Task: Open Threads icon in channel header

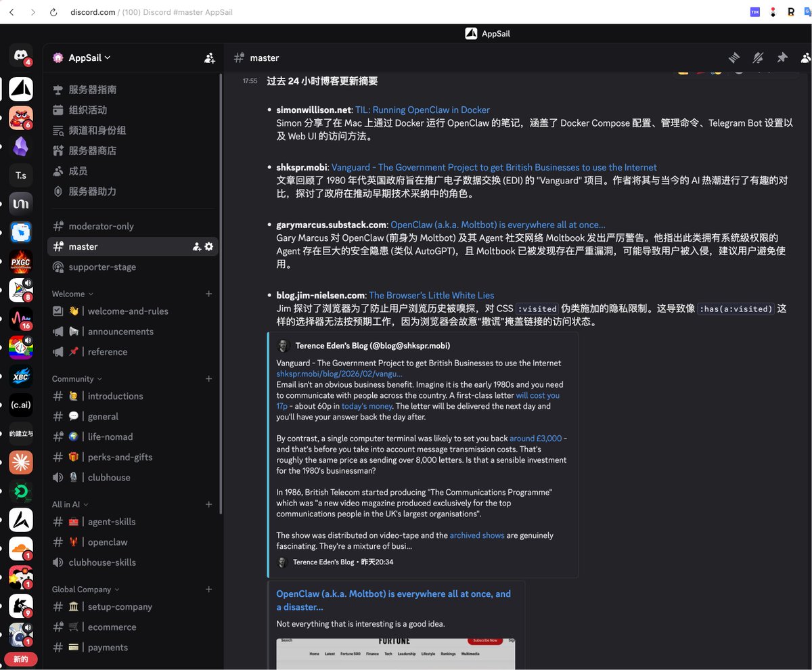Action: pyautogui.click(x=734, y=58)
